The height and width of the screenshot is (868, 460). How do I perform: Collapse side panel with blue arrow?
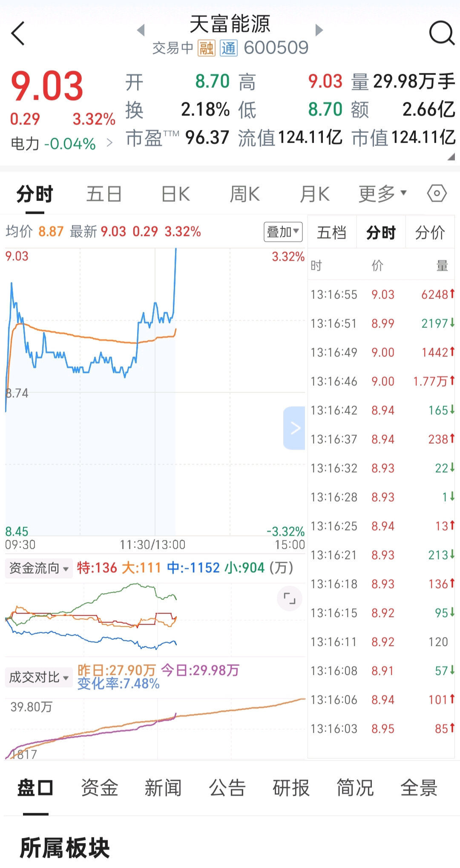(x=294, y=428)
